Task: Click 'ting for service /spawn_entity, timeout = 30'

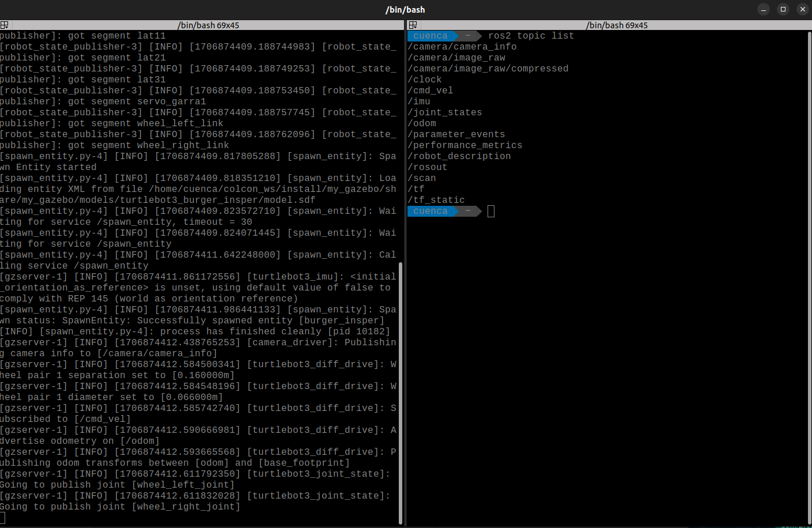Action: (126, 222)
